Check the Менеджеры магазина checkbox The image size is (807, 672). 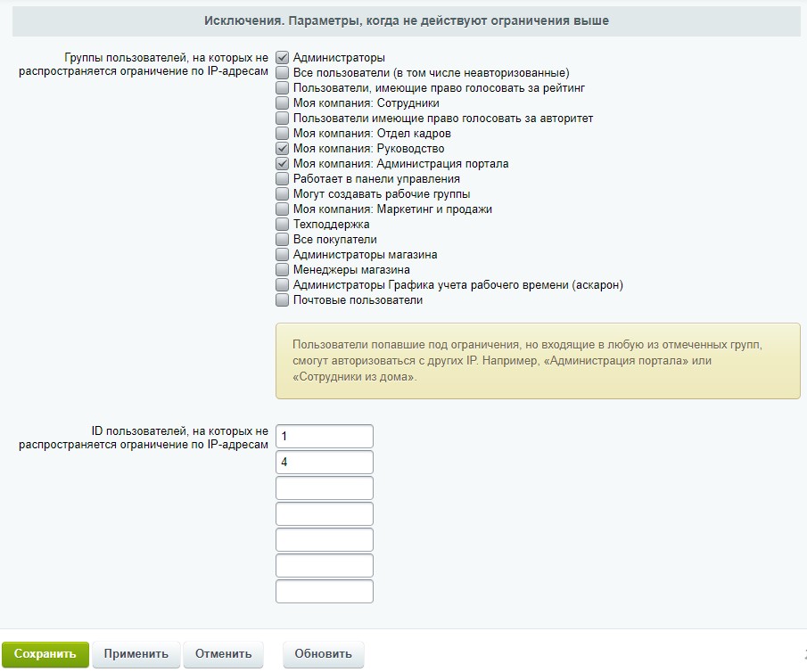[281, 269]
